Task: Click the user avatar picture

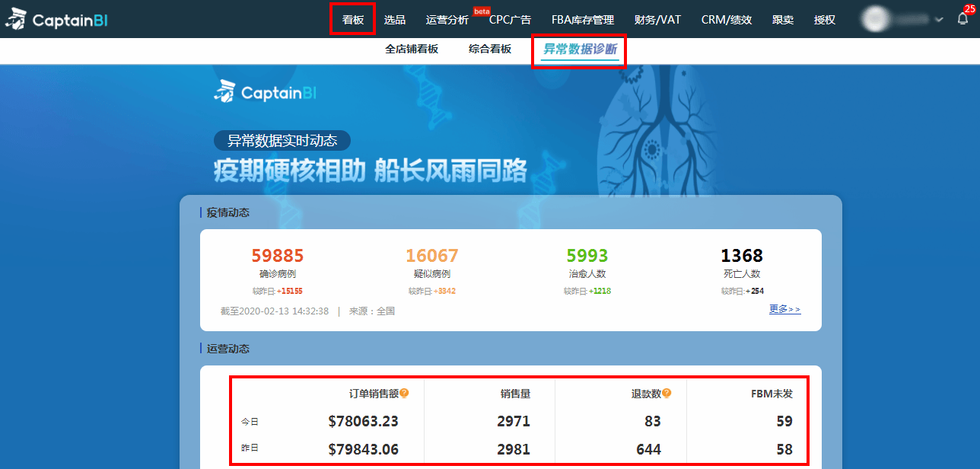Action: (x=877, y=19)
